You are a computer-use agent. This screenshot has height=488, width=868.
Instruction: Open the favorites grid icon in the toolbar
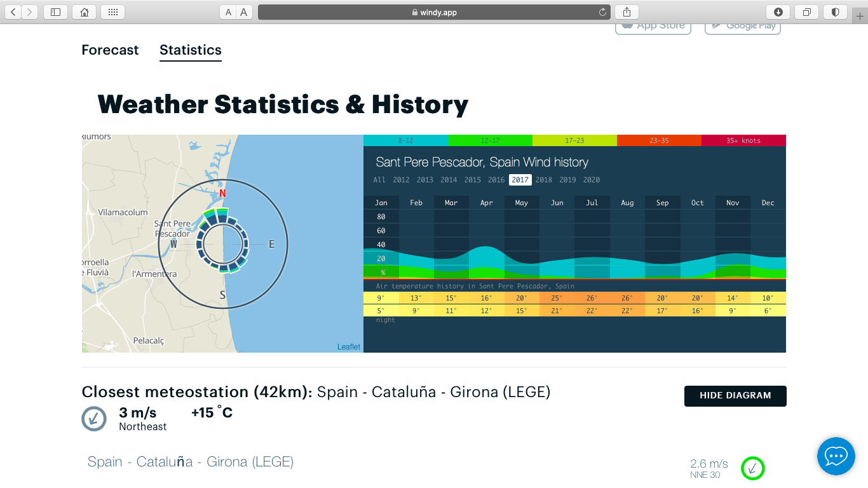point(112,11)
